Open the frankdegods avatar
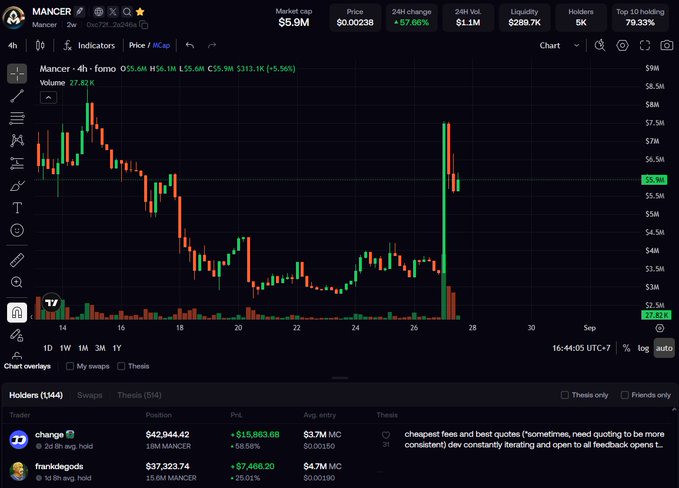Screen dimensions: 679x488 19,472
